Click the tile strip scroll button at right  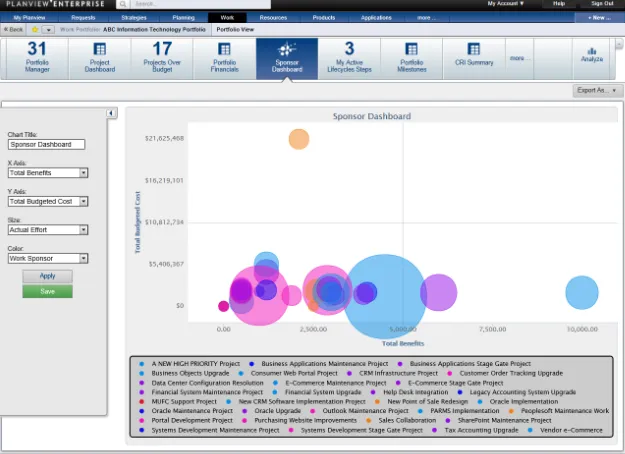pyautogui.click(x=619, y=44)
